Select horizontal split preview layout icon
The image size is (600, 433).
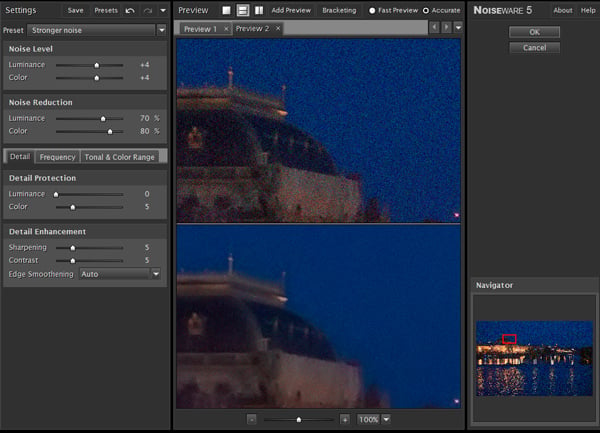[x=243, y=10]
